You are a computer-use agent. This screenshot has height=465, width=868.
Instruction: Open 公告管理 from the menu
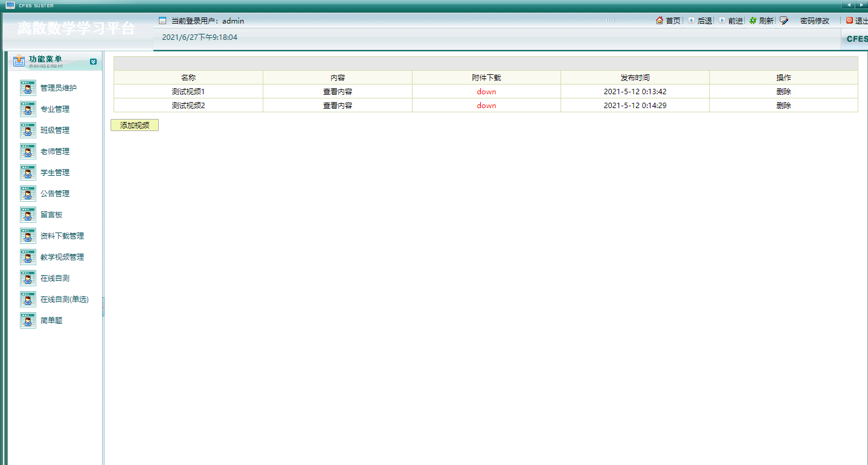pos(55,194)
